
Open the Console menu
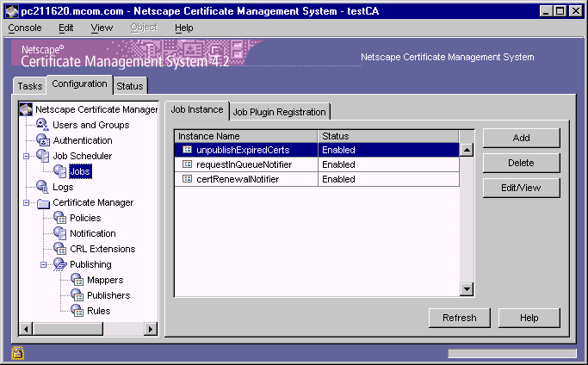coord(25,28)
